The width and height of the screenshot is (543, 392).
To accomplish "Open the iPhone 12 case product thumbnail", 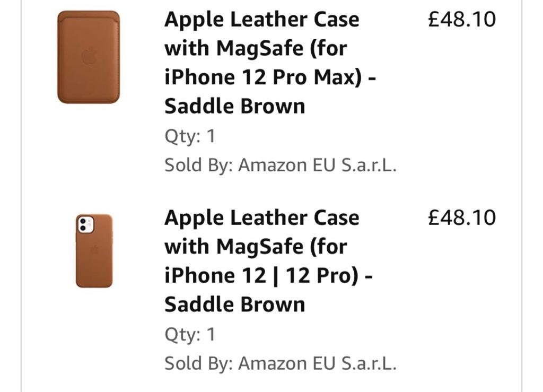I will [94, 251].
